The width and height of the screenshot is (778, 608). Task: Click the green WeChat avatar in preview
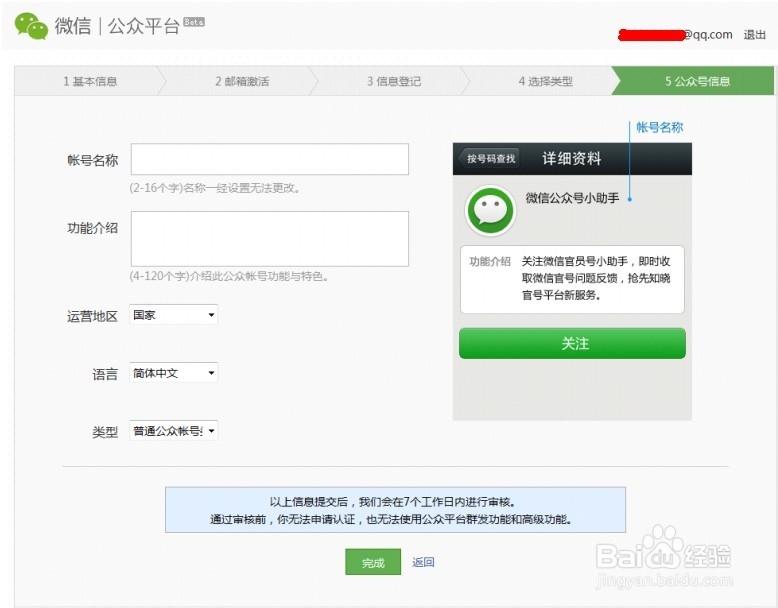click(490, 210)
